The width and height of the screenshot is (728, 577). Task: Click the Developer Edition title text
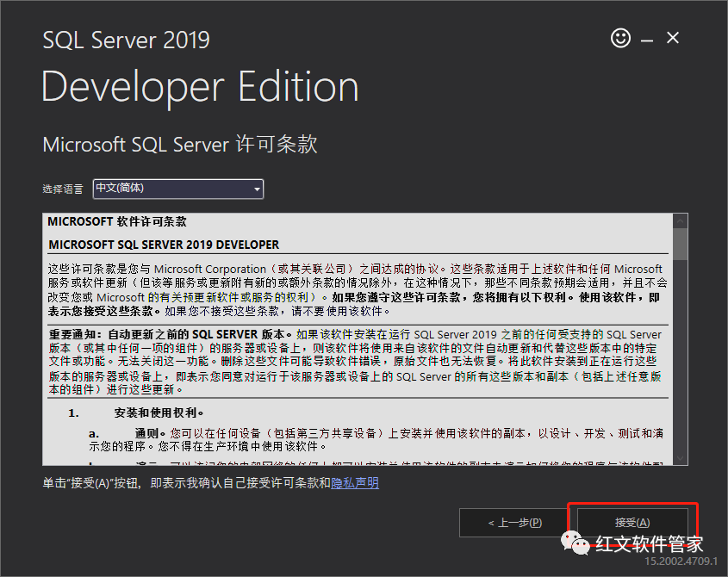point(200,87)
